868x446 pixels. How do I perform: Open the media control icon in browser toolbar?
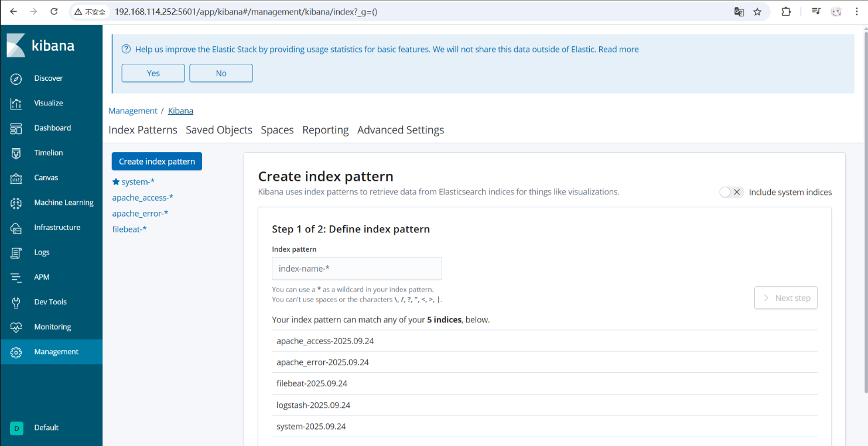(816, 11)
